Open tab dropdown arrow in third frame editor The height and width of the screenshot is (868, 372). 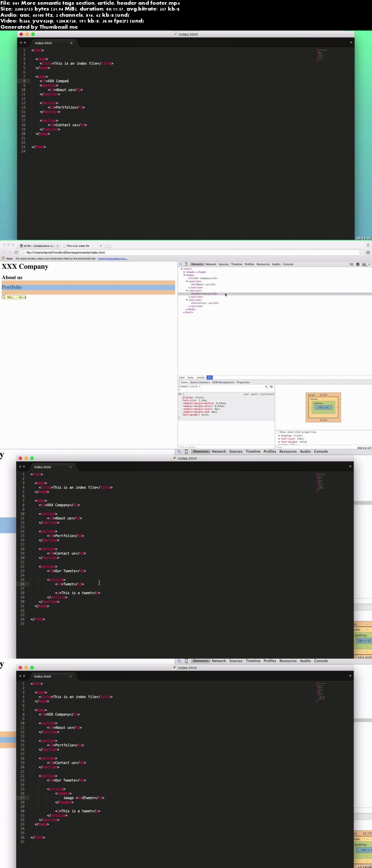(350, 466)
